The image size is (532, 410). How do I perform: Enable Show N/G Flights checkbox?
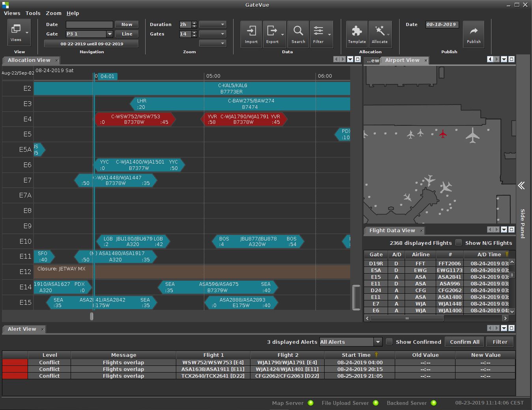tap(459, 243)
